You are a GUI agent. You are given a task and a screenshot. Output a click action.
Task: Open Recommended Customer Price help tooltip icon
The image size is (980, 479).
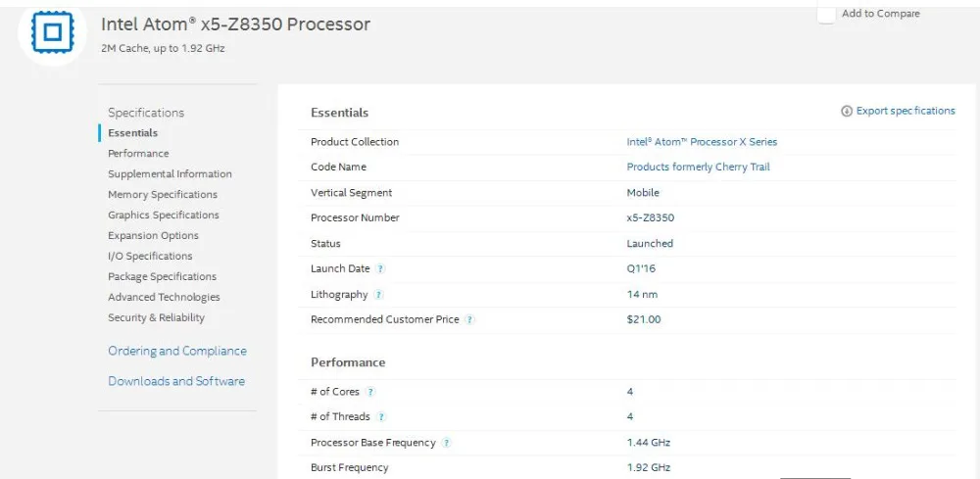point(469,320)
